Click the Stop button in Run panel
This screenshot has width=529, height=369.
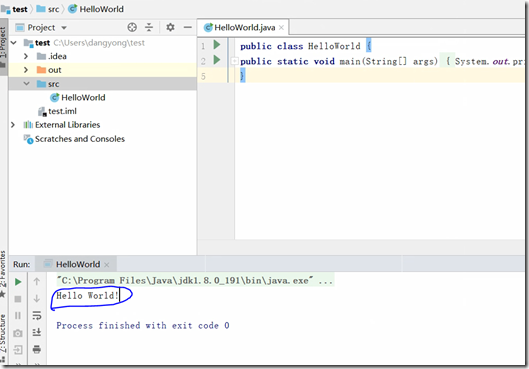pos(18,299)
